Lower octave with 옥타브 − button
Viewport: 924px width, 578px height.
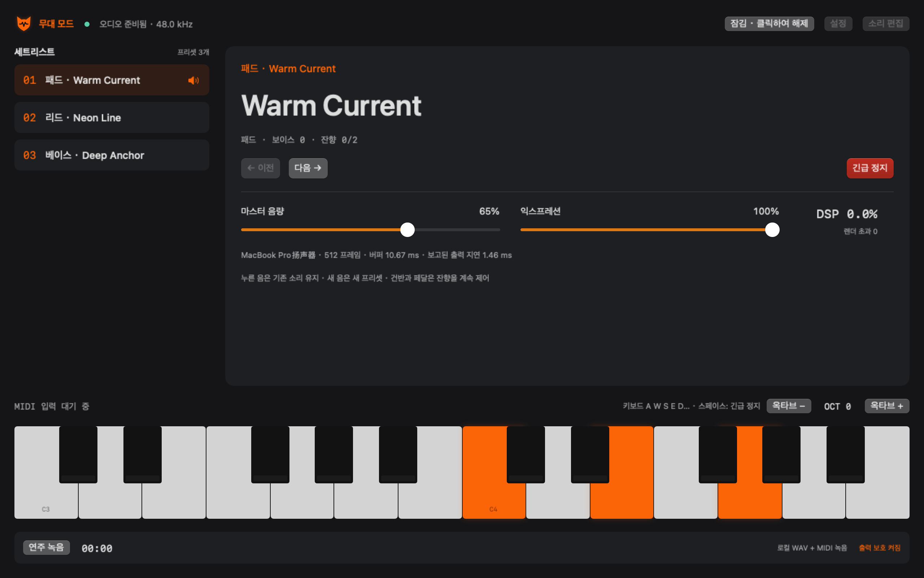point(788,406)
